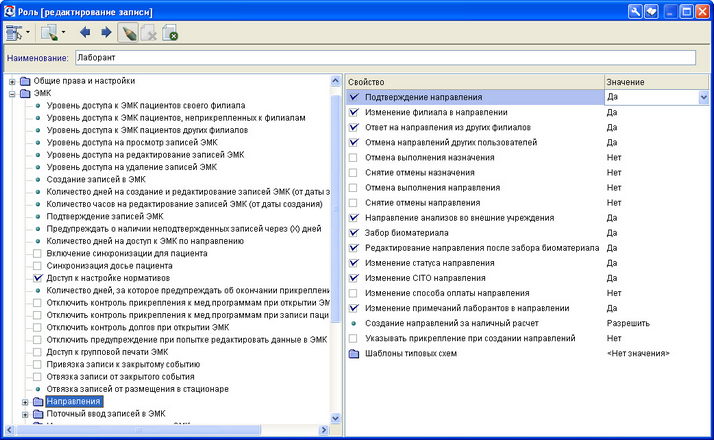Click bullet icon of Создание направлений за наличный расчет
Screen dimensions: 714x440
pyautogui.click(x=354, y=323)
